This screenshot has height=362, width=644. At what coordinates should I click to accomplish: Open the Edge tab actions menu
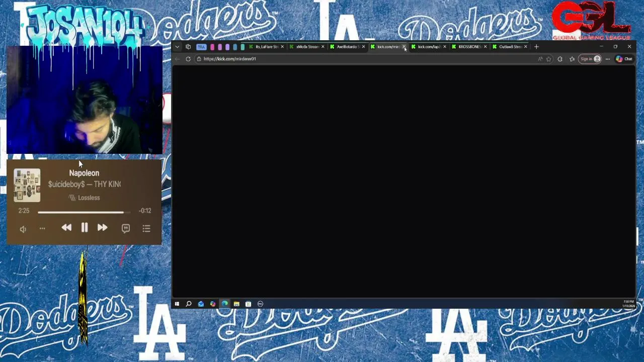[188, 47]
